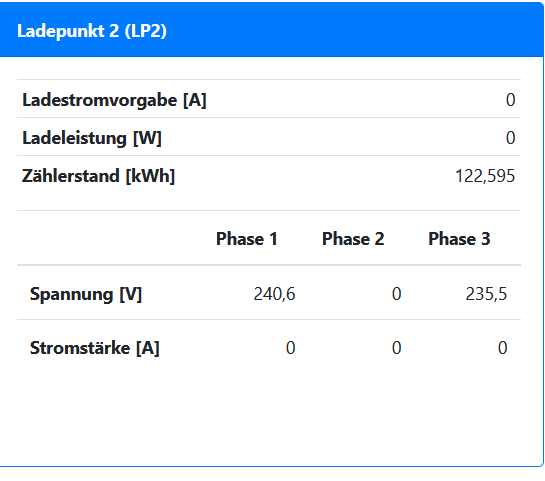Click the Phase 3 voltage 235,5
The width and height of the screenshot is (545, 481).
(486, 294)
